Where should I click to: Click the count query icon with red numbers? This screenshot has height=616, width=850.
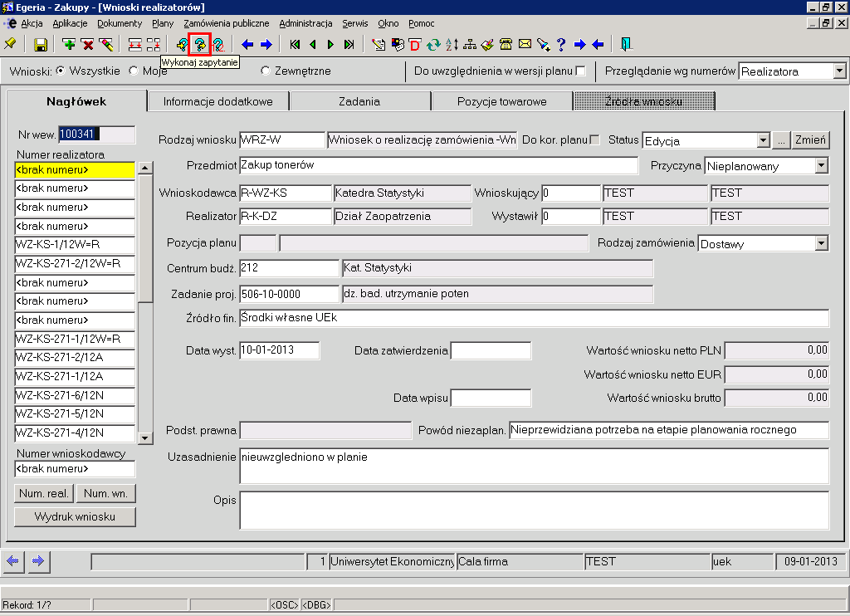(218, 45)
